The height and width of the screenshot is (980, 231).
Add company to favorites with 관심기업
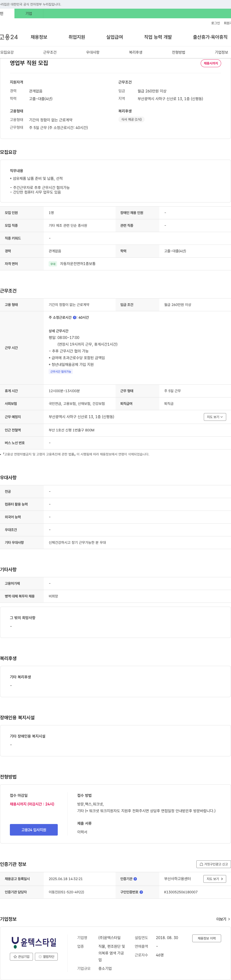point(21,956)
